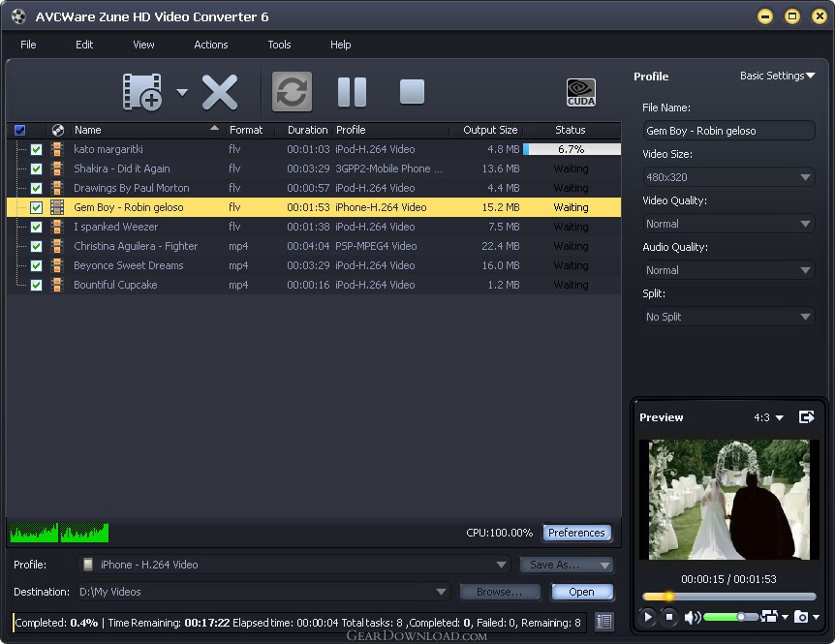
Task: Stop the preview playback
Action: (668, 617)
